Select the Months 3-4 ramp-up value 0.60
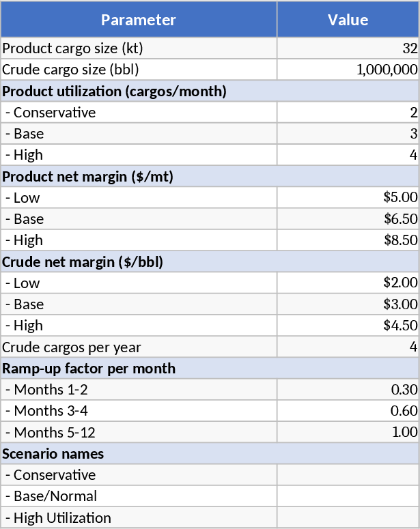Screen dimensions: 420x529 (x=348, y=411)
